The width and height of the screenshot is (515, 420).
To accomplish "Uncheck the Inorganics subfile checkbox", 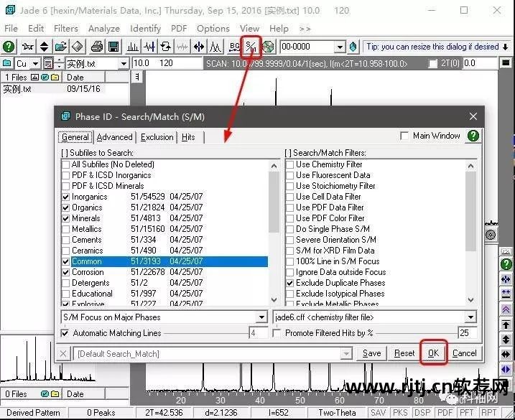I will coord(65,197).
